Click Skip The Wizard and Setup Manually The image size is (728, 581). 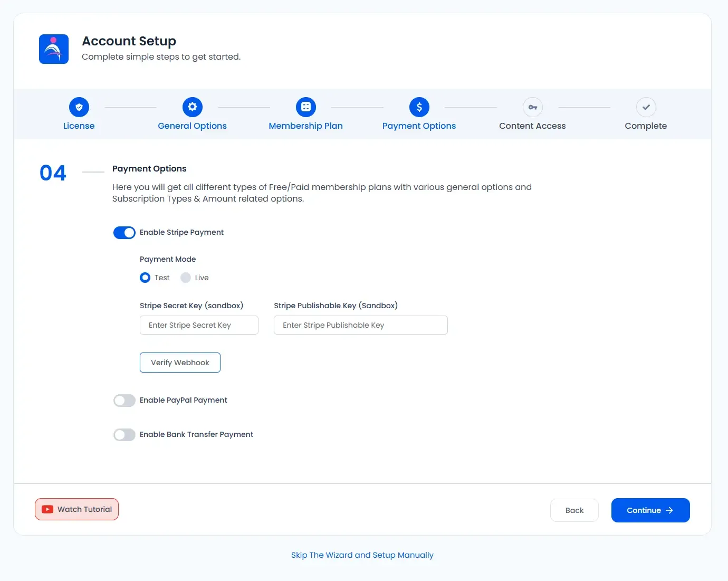[x=362, y=555]
